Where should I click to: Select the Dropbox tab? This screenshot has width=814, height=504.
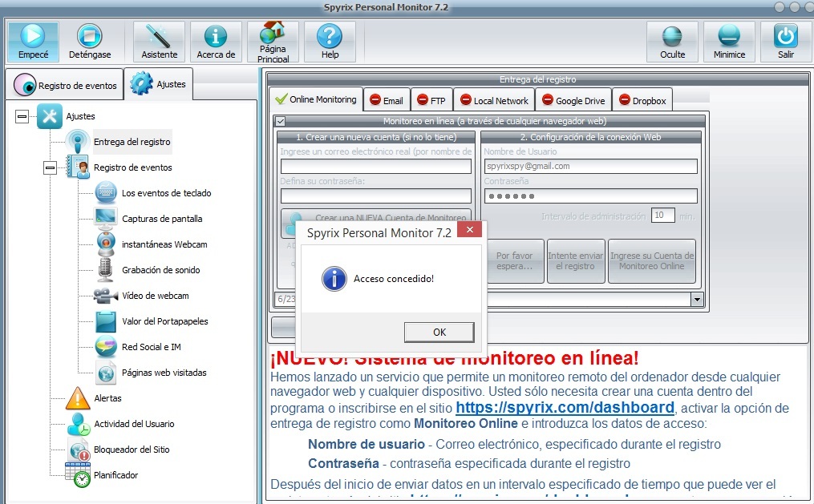642,101
